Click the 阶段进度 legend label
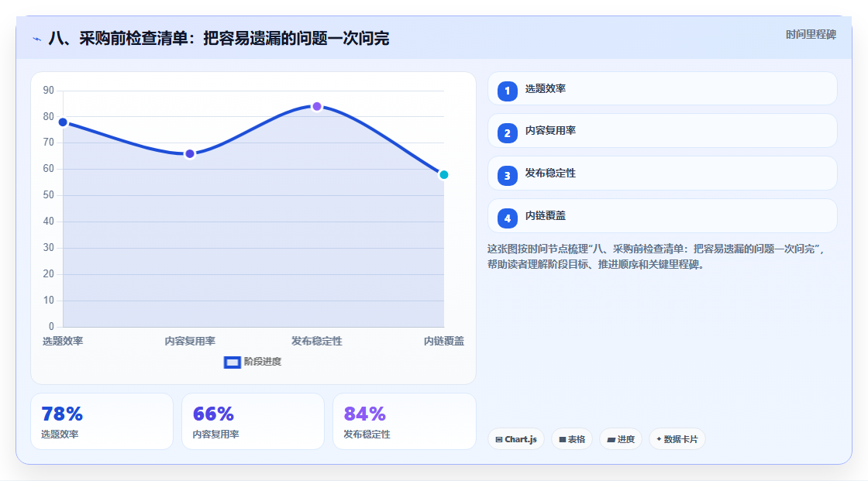The width and height of the screenshot is (868, 481). [263, 362]
